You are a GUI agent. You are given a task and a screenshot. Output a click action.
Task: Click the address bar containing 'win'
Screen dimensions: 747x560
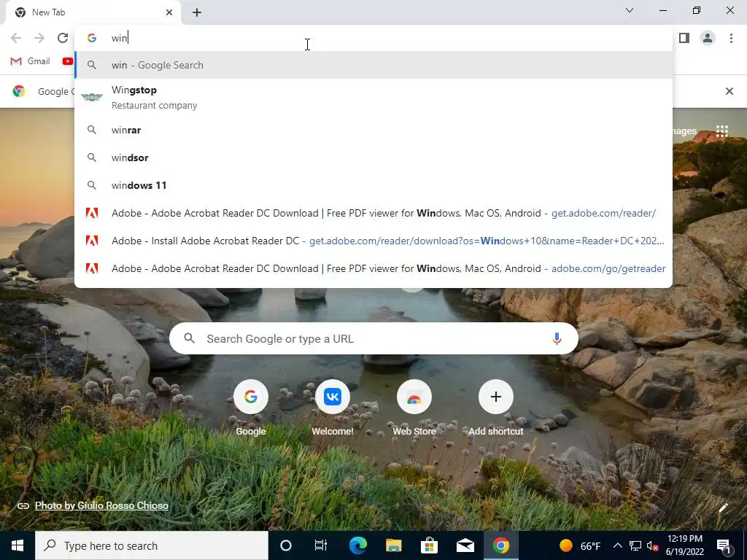[x=373, y=38]
